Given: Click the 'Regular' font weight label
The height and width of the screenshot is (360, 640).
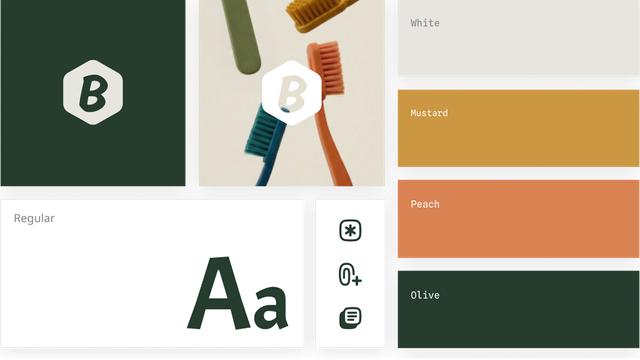Looking at the screenshot, I should [x=34, y=218].
